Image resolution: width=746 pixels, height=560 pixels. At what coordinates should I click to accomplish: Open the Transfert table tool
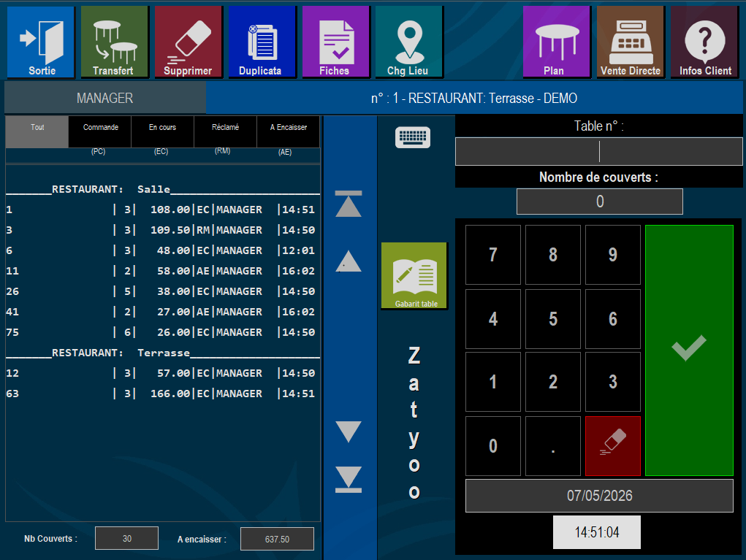point(115,42)
